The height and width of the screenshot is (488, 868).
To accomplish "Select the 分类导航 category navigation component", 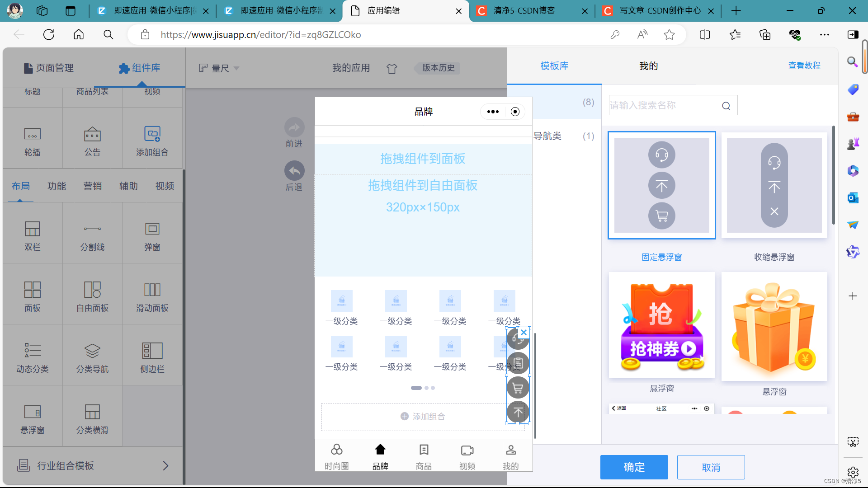I will pos(92,357).
